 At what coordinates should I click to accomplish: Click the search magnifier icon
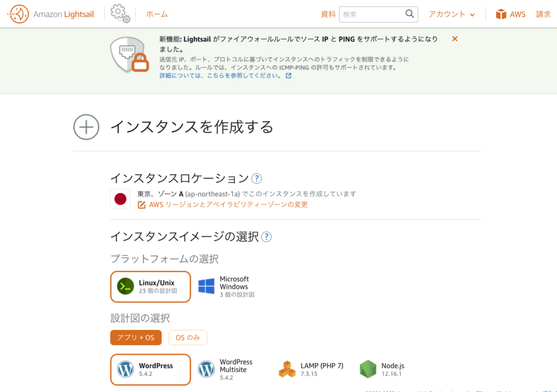coord(410,14)
